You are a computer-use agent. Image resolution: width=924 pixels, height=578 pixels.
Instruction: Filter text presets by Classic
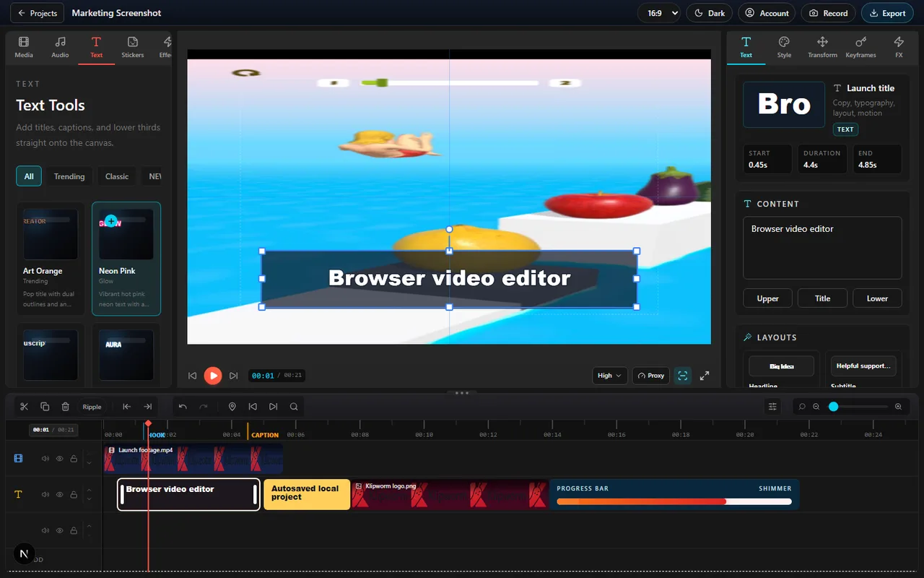coord(117,176)
